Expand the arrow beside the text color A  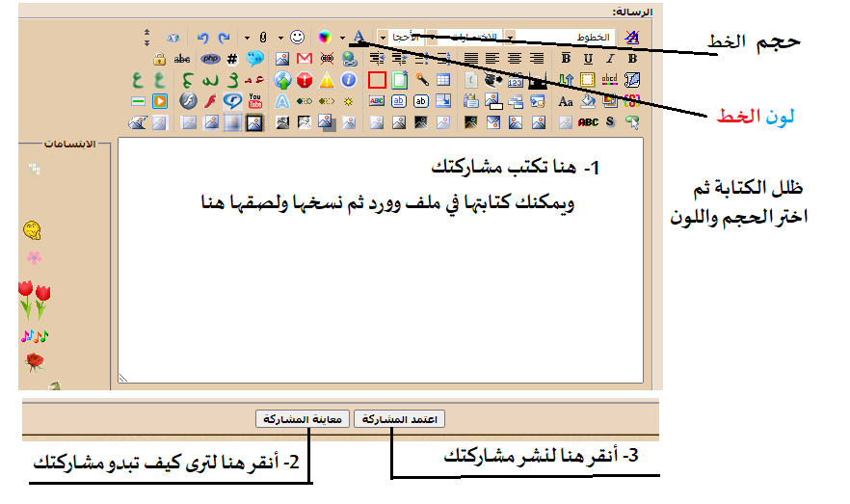(343, 38)
